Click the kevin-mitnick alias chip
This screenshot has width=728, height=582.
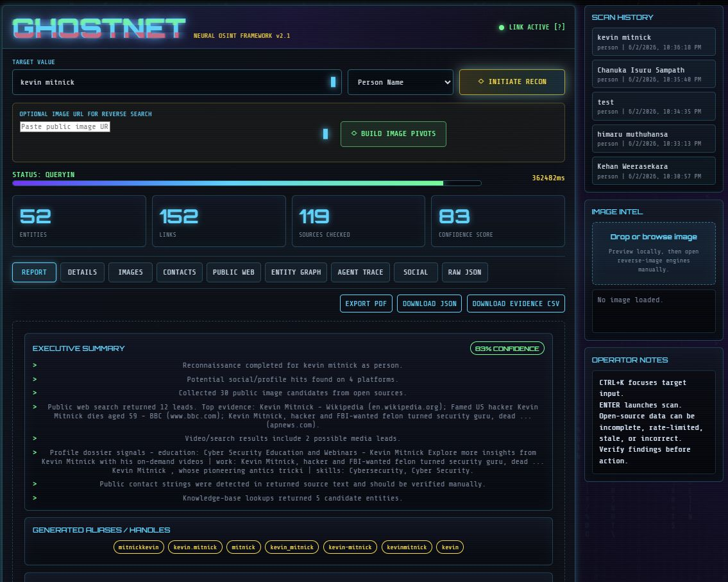pos(350,547)
